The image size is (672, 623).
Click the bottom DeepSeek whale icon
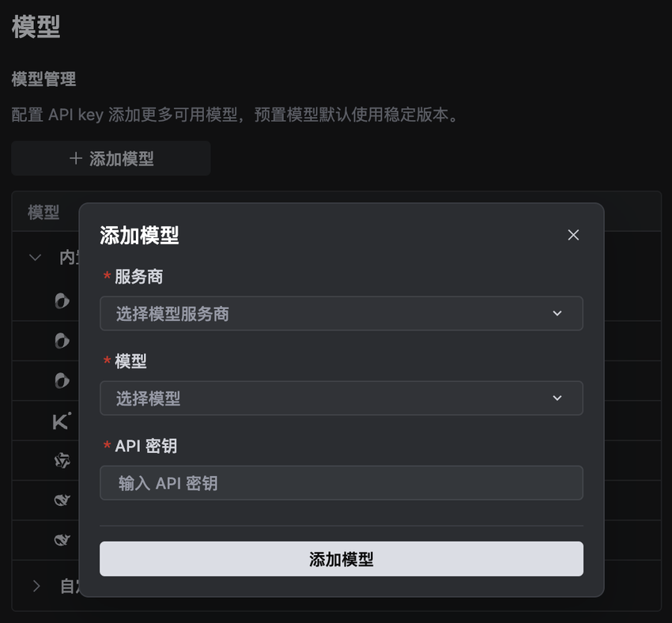click(62, 541)
